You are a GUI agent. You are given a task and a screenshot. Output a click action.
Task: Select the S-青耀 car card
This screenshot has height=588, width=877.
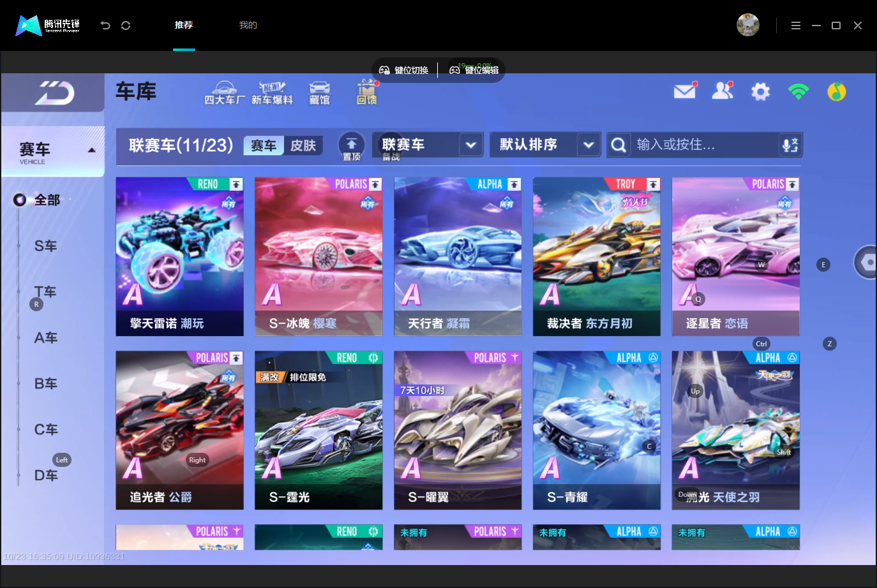click(x=597, y=430)
